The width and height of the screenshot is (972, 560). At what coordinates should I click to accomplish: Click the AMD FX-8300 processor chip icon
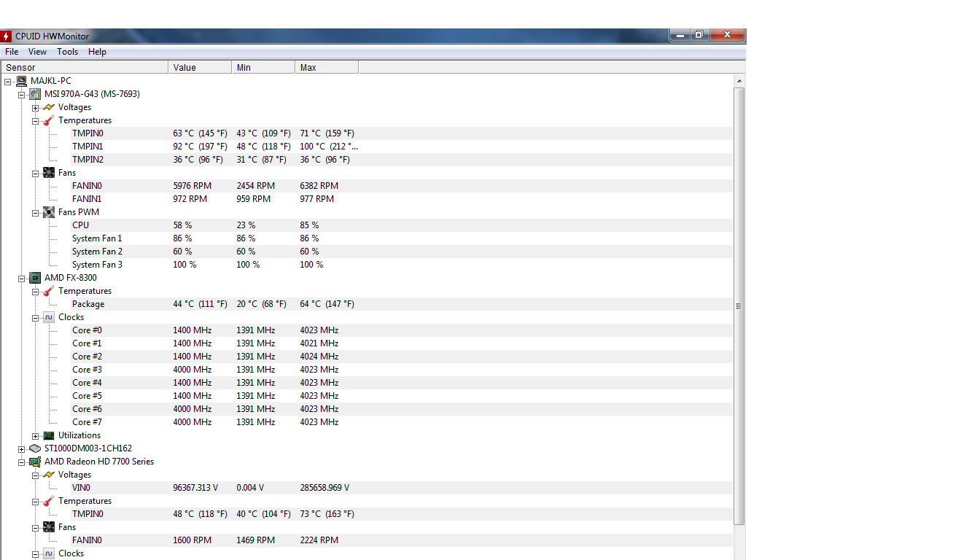[34, 278]
